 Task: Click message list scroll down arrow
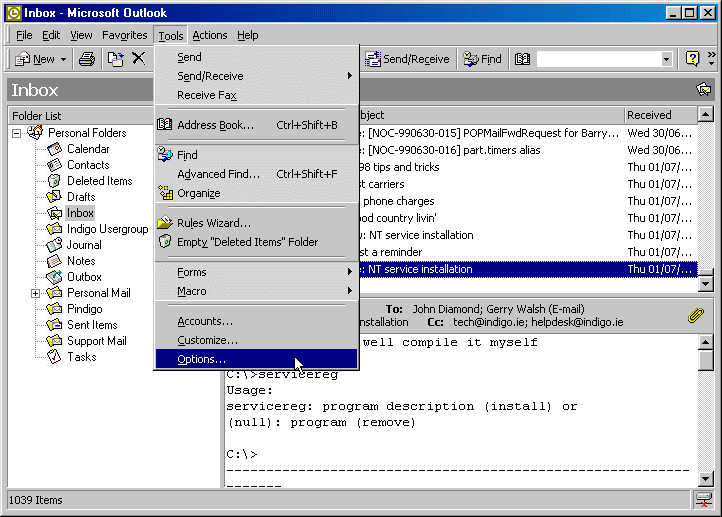[x=705, y=284]
